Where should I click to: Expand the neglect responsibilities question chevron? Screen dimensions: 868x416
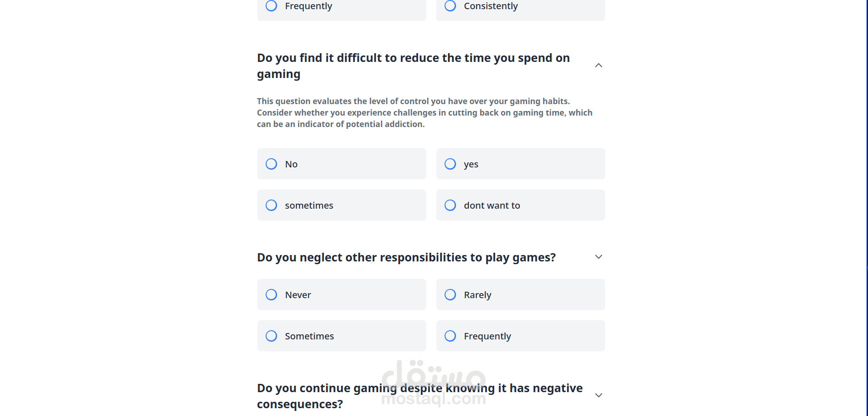pos(598,257)
